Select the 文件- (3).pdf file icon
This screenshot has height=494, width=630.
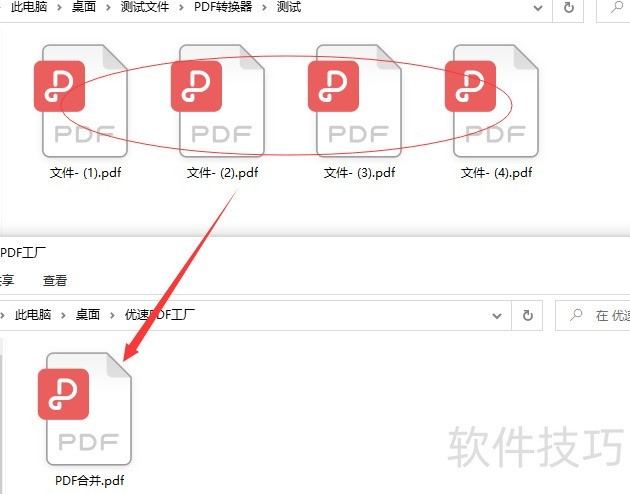click(355, 100)
